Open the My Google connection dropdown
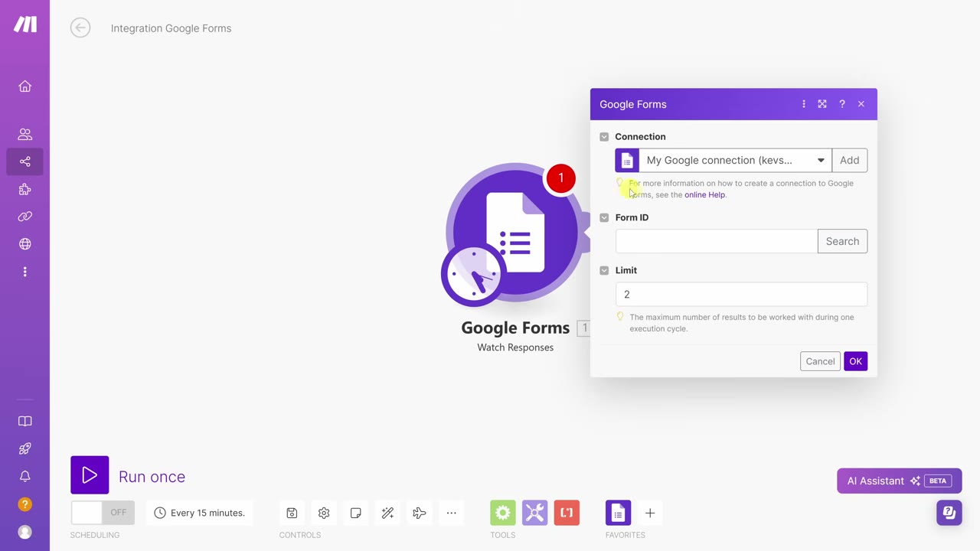Viewport: 980px width, 551px height. 735,161
